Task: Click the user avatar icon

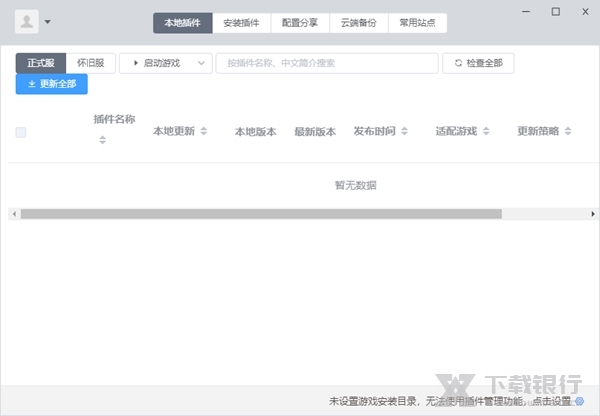Action: click(x=27, y=21)
